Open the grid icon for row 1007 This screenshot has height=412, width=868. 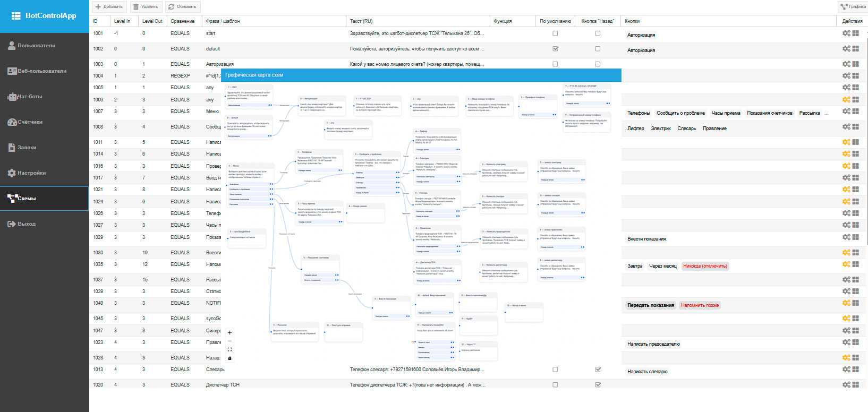856,111
